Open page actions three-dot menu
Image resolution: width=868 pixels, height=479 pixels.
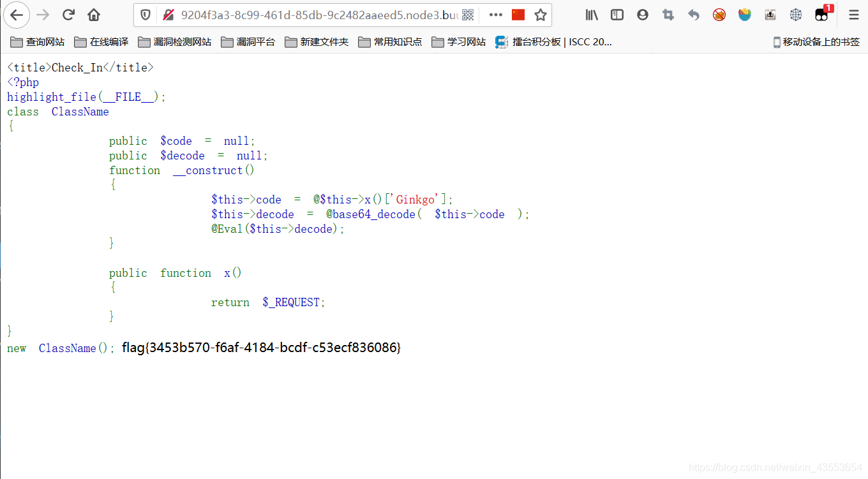pyautogui.click(x=496, y=15)
